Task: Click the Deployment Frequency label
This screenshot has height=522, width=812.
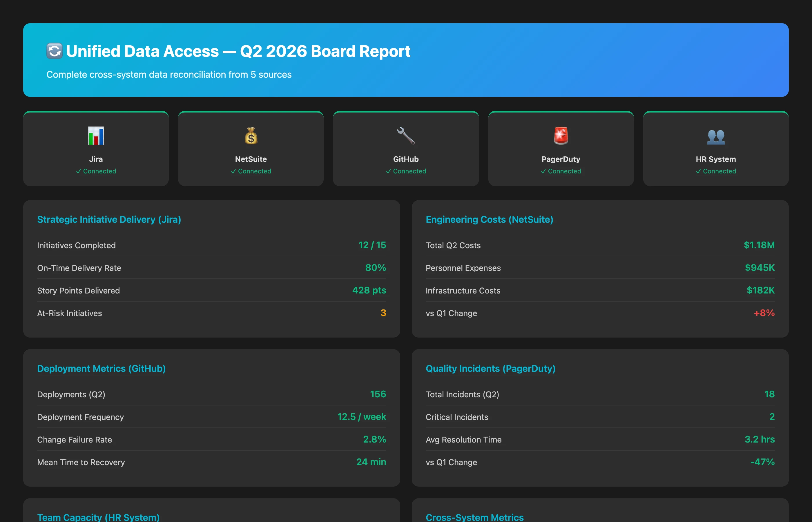Action: 80,417
